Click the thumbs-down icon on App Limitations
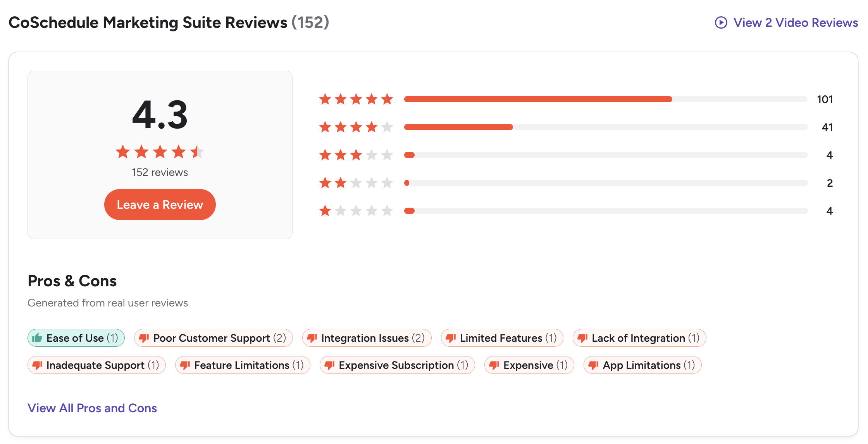 [x=593, y=365]
